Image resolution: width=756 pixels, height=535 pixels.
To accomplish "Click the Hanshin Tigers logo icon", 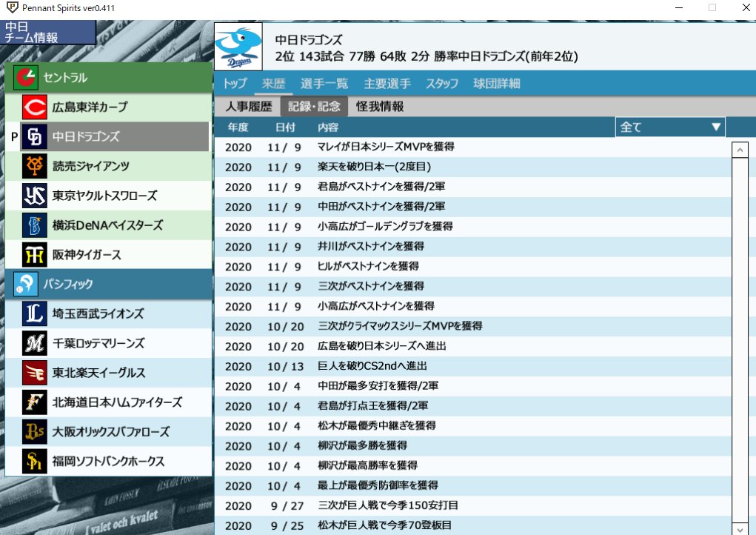I will tap(35, 255).
